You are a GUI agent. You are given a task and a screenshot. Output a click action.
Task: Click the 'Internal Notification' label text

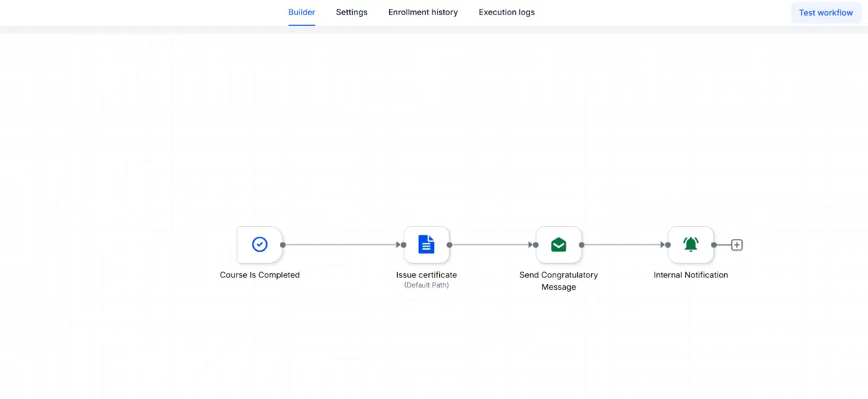point(691,275)
